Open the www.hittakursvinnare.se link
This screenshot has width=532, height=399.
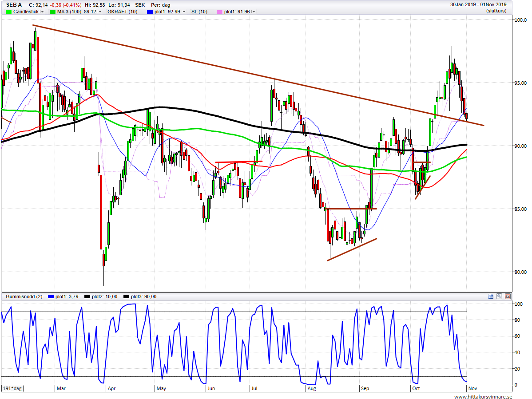[483, 397]
